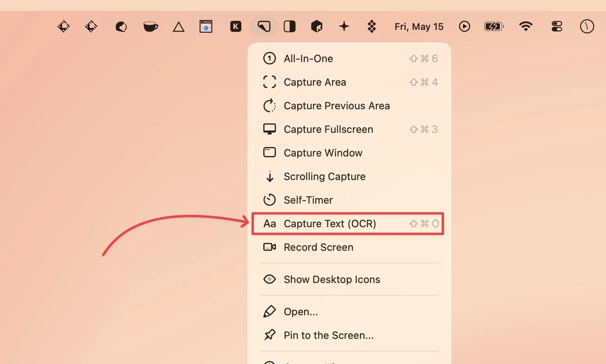
Task: Click the round clock icon at menu bar end
Action: click(x=587, y=26)
